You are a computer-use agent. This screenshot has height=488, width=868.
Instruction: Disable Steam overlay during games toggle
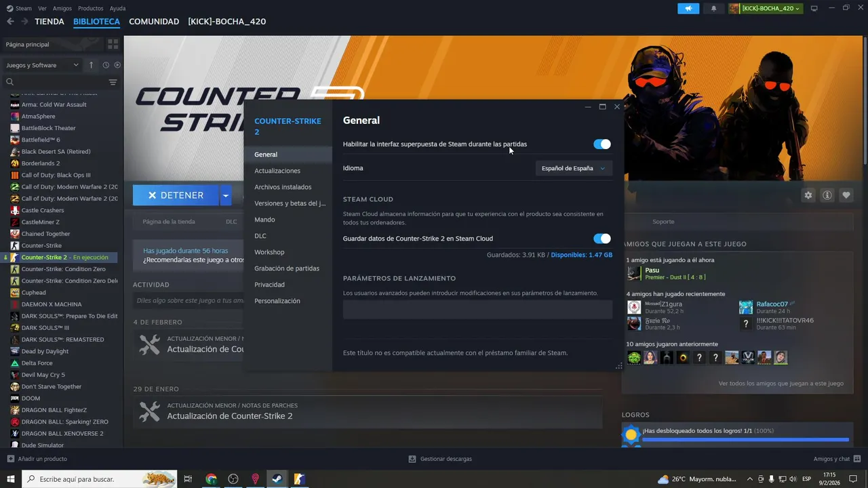click(x=602, y=144)
